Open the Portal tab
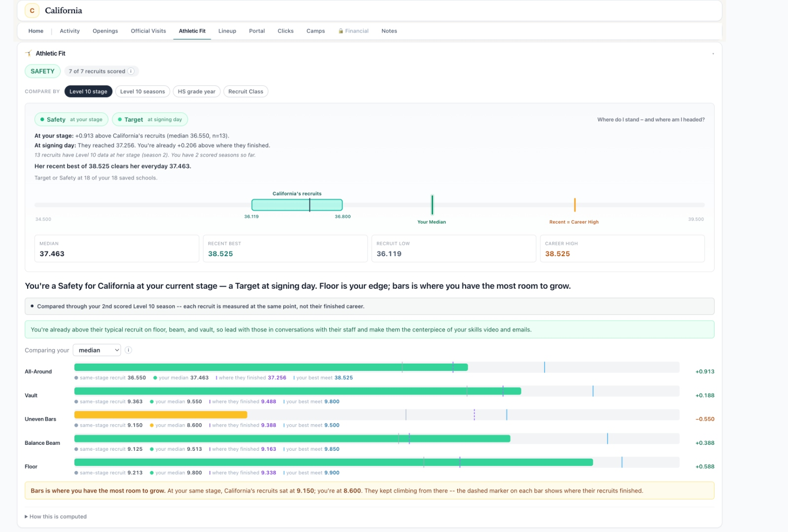The width and height of the screenshot is (788, 532). 257,31
